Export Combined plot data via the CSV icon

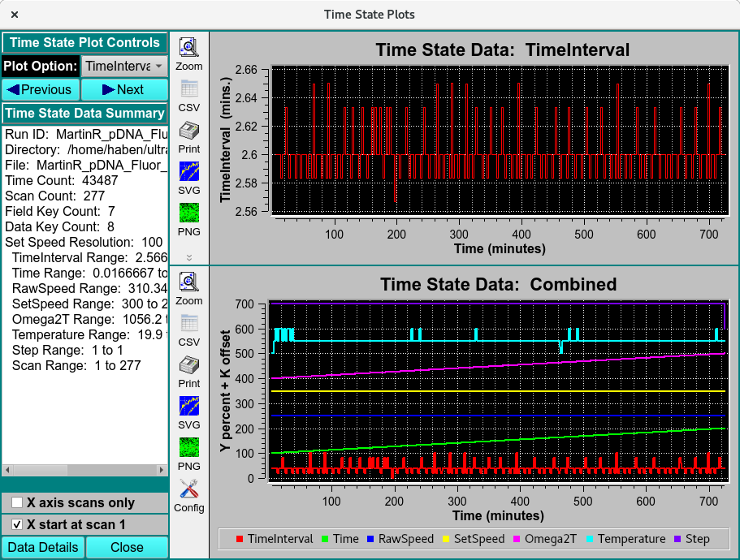pyautogui.click(x=188, y=323)
